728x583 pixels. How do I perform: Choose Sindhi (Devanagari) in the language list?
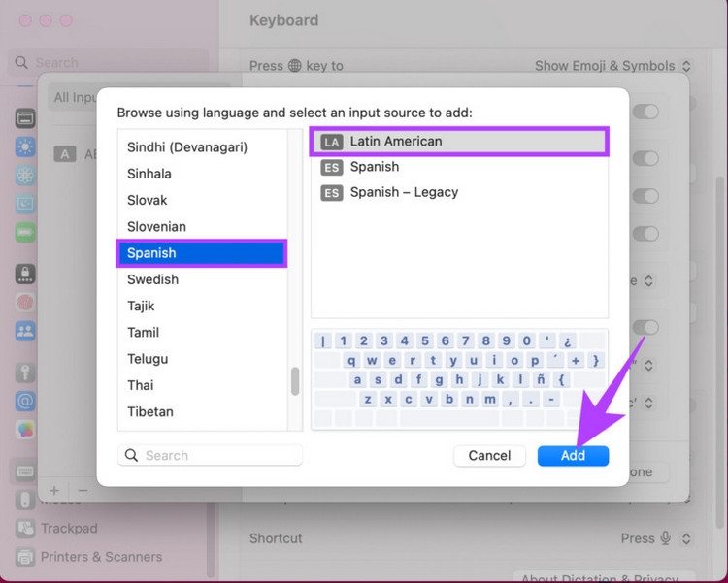(x=203, y=147)
